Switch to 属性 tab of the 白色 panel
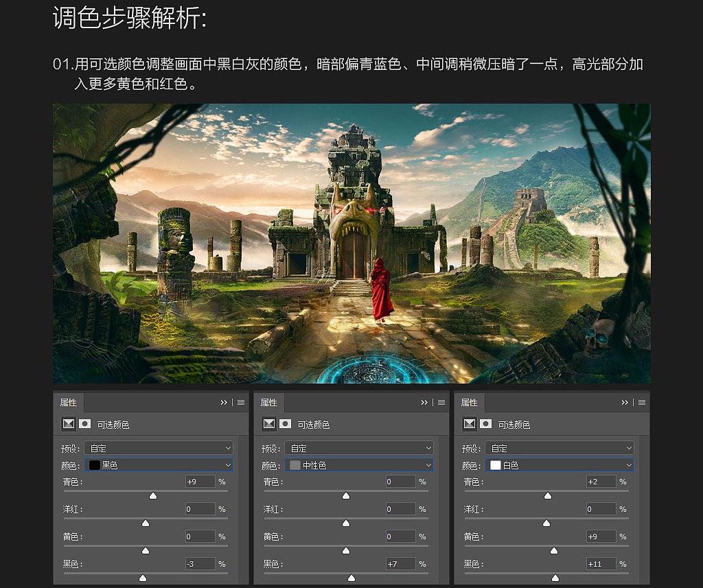 pos(469,403)
